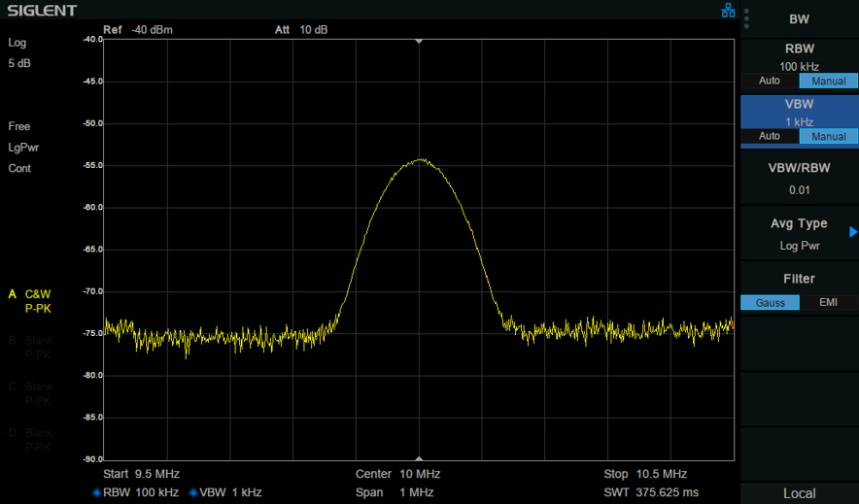Select the EMI filter type
The image size is (859, 504).
click(x=828, y=303)
